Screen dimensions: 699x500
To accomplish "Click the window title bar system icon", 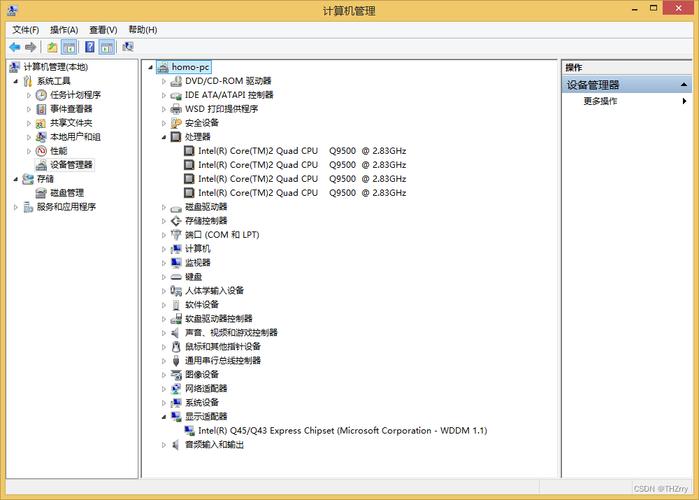I will click(12, 10).
